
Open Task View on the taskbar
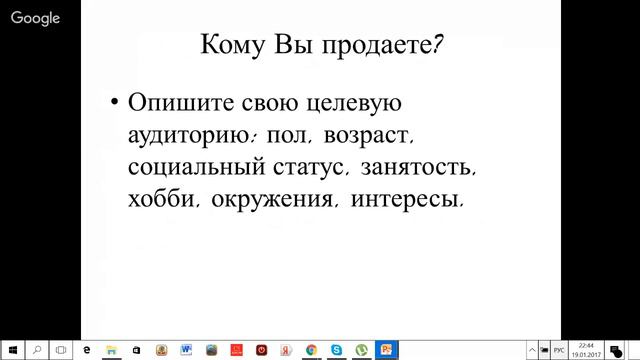tap(61, 350)
